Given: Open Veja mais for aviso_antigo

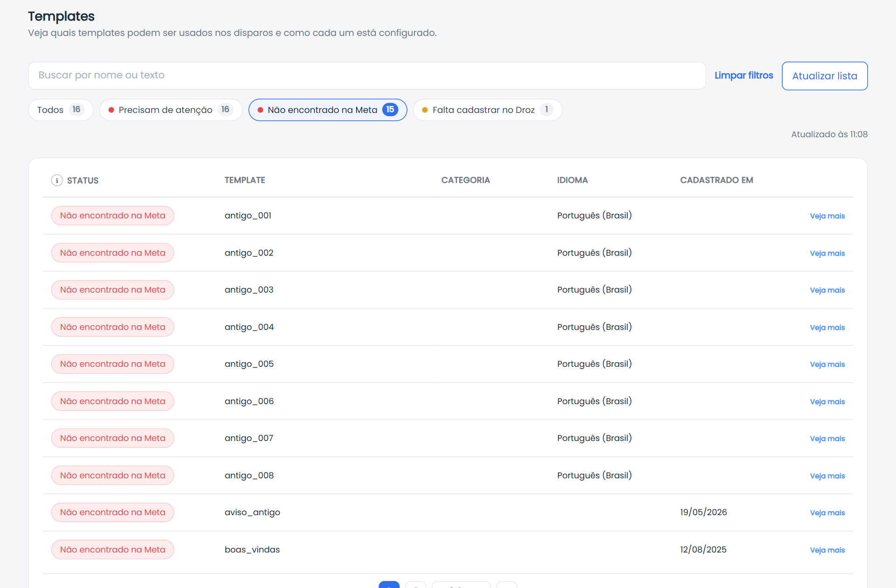Looking at the screenshot, I should pos(827,513).
